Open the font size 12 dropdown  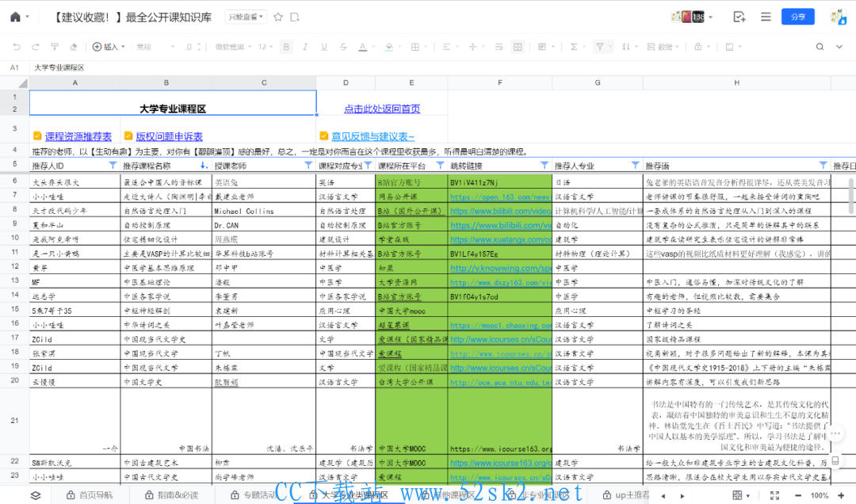(266, 47)
